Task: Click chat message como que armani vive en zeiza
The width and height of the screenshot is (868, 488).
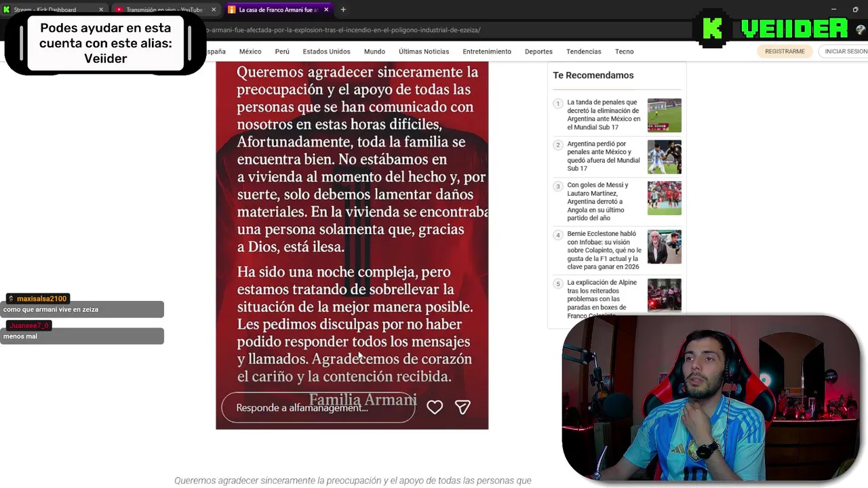Action: pos(51,310)
